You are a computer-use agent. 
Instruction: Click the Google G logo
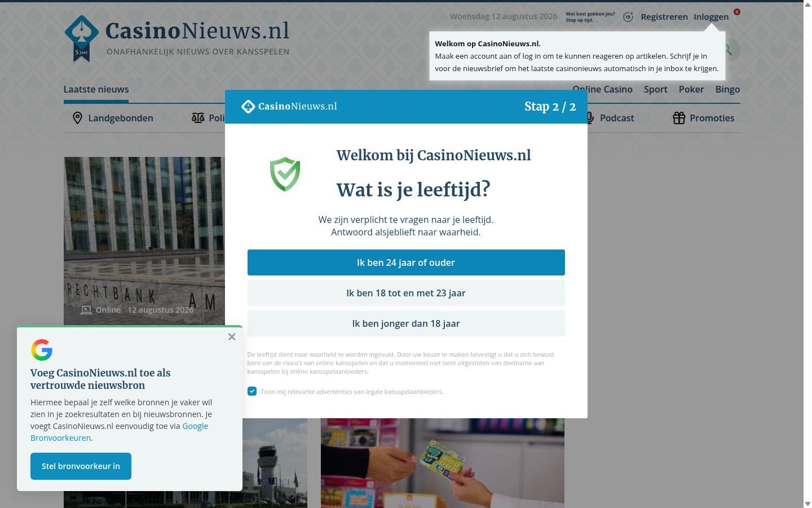[x=42, y=350]
